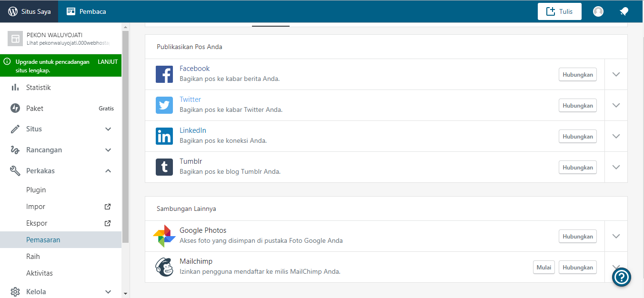Click the Rancangan squiggle icon
This screenshot has height=298, width=644.
point(15,150)
